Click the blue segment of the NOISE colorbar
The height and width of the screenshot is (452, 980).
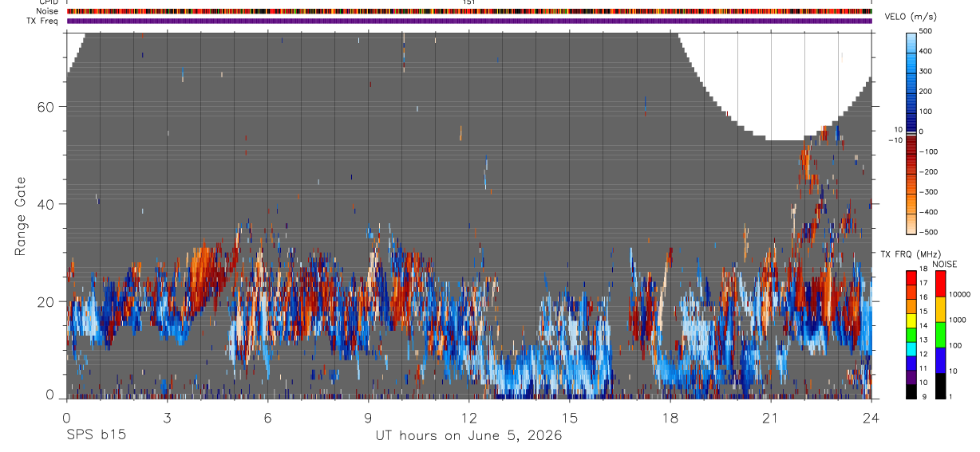pyautogui.click(x=939, y=360)
